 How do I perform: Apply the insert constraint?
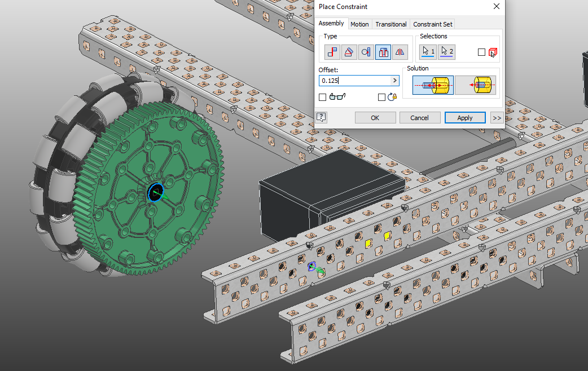465,118
